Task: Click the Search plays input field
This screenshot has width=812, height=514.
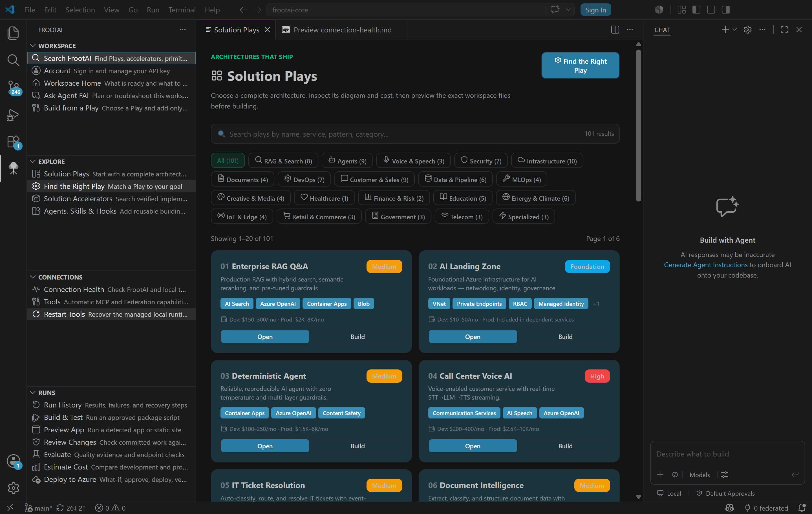Action: [415, 134]
